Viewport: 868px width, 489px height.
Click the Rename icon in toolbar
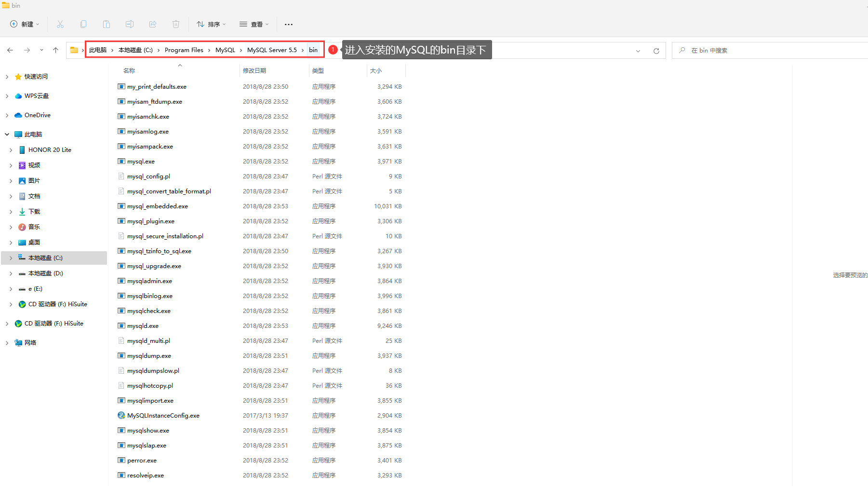click(x=130, y=24)
